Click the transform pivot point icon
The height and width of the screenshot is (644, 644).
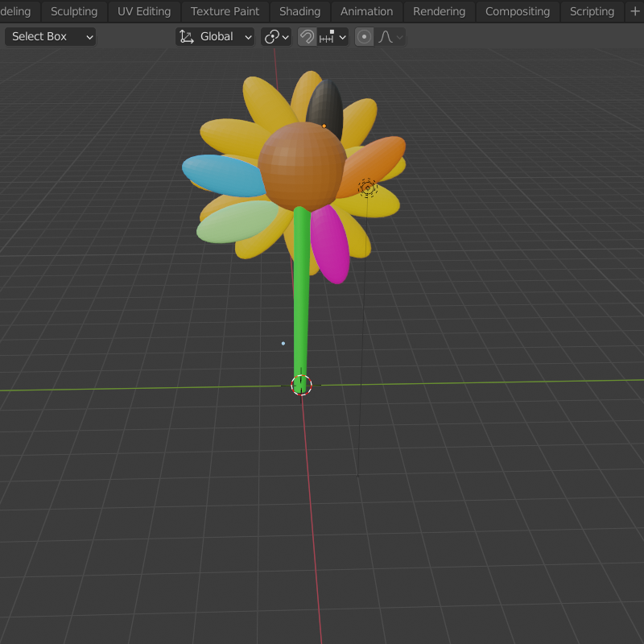pyautogui.click(x=271, y=37)
